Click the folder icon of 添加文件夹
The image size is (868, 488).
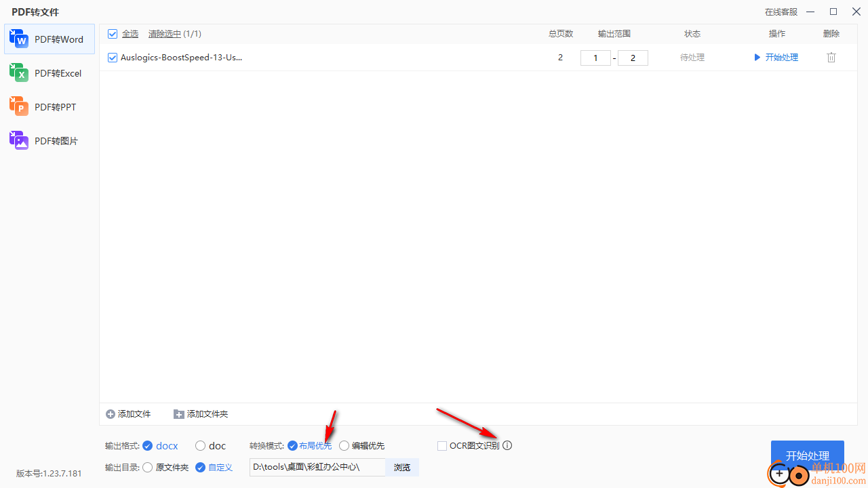[179, 414]
